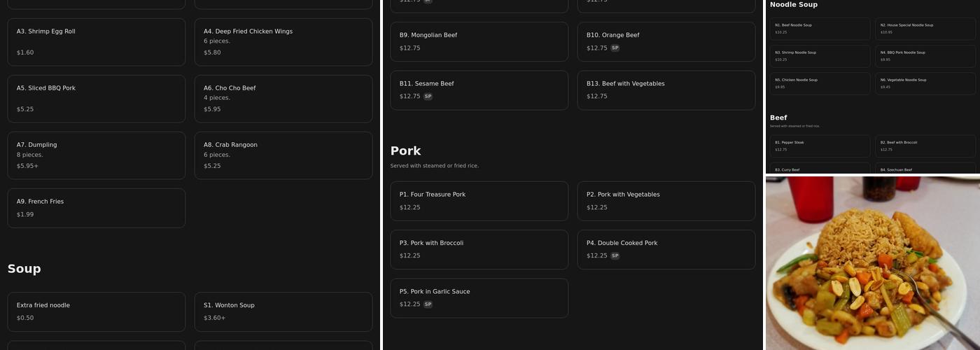This screenshot has width=980, height=350.
Task: Select P3 Pork with Broccoli
Action: tap(479, 249)
